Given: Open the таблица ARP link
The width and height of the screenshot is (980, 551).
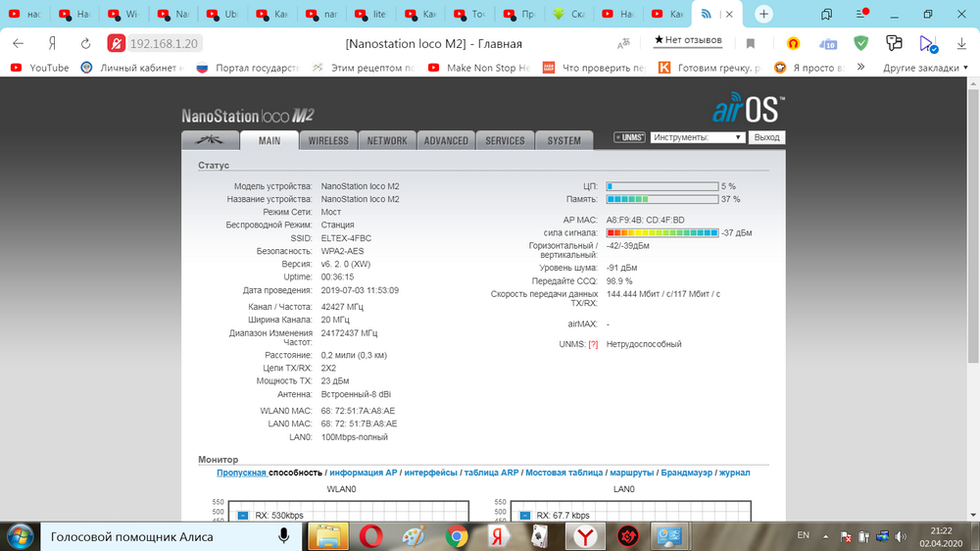Looking at the screenshot, I should tap(491, 473).
